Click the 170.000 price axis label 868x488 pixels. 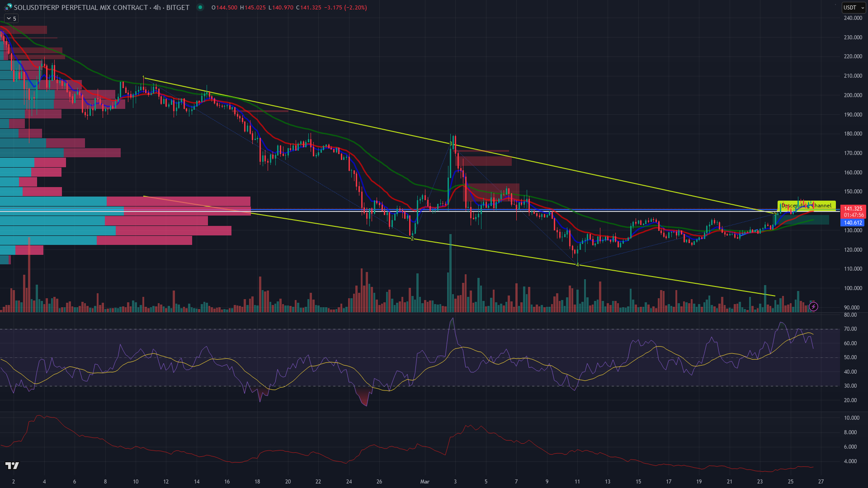click(x=853, y=153)
